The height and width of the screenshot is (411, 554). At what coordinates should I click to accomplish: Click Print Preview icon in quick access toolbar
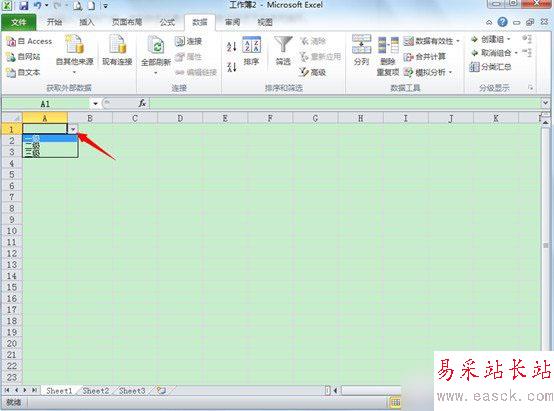point(78,5)
